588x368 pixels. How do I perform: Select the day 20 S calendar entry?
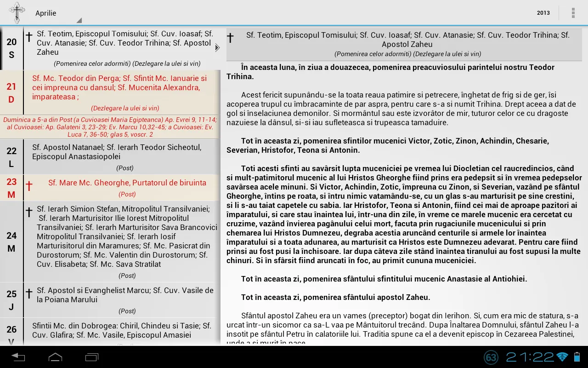pyautogui.click(x=110, y=48)
